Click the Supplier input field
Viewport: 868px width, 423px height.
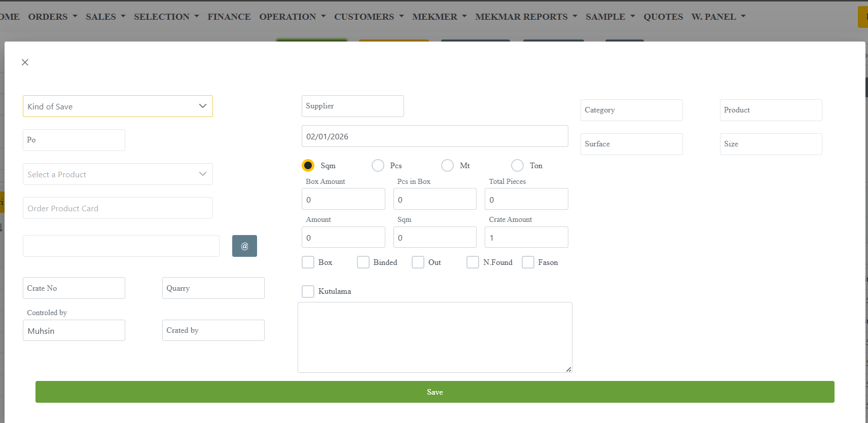coord(352,106)
